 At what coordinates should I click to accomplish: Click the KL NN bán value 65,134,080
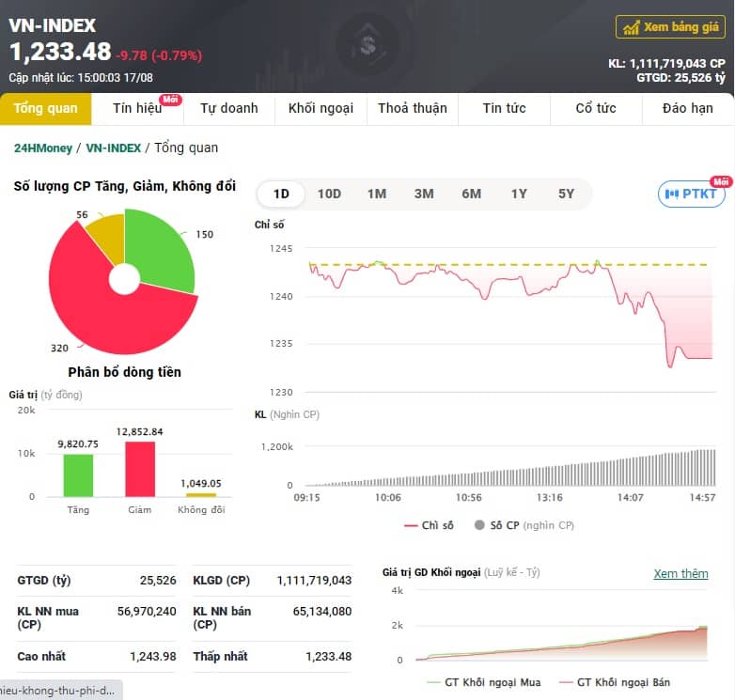click(x=322, y=612)
